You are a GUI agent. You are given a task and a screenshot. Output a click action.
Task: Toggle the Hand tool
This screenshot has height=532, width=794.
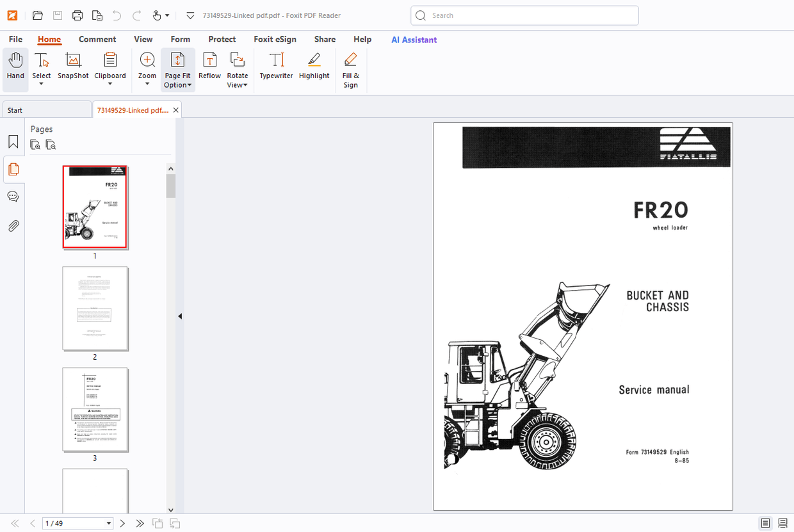coord(15,67)
